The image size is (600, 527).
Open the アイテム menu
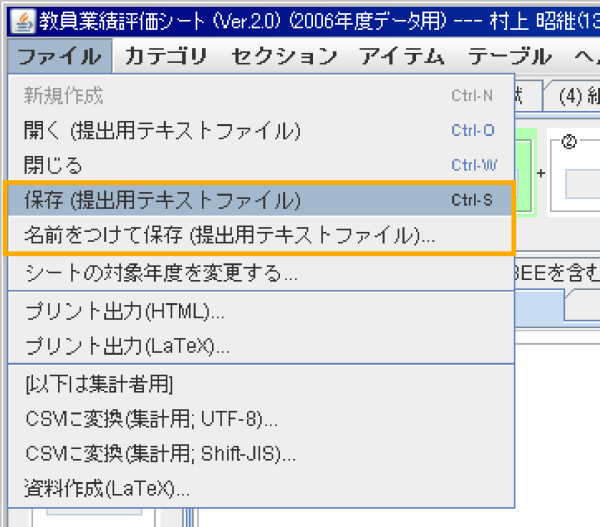[404, 57]
